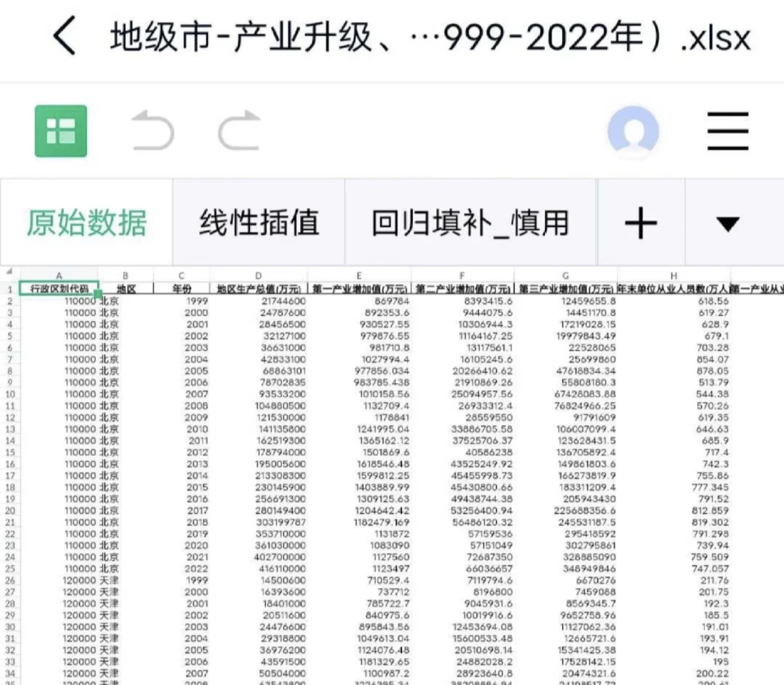Select cell with value 348949846
784x685 pixels.
pyautogui.click(x=565, y=568)
